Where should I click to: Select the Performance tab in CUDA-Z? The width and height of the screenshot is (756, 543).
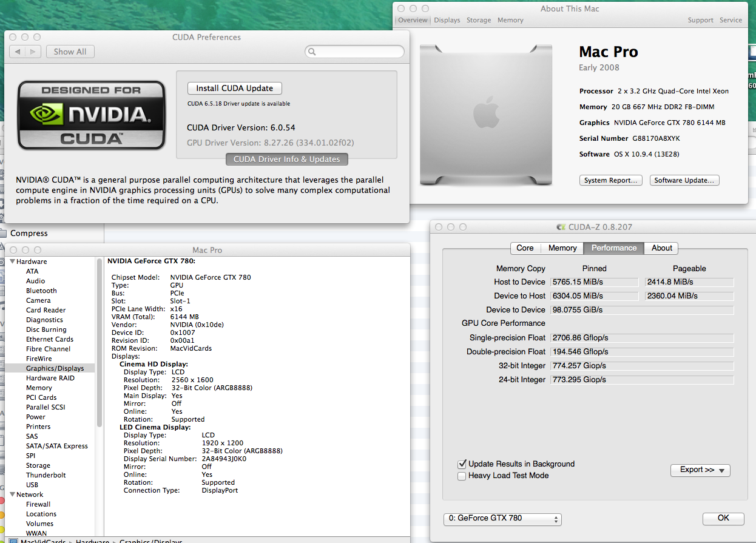614,248
